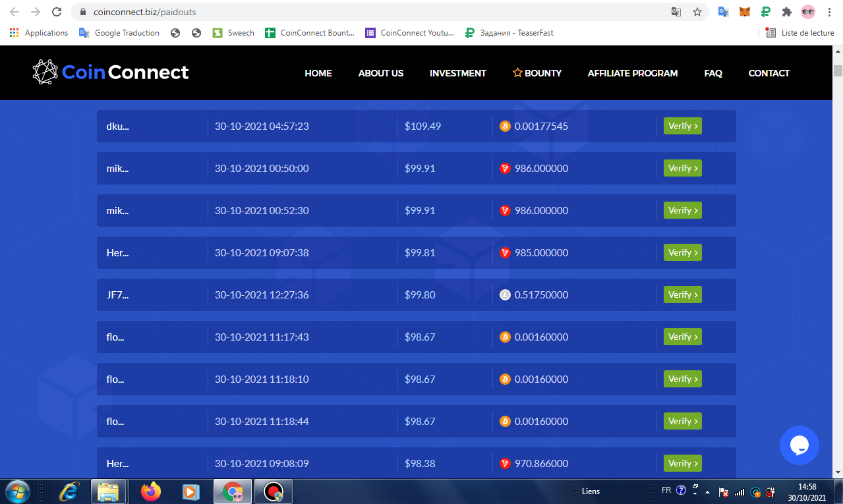843x504 pixels.
Task: Open the BOUNTY menu item
Action: tap(537, 73)
